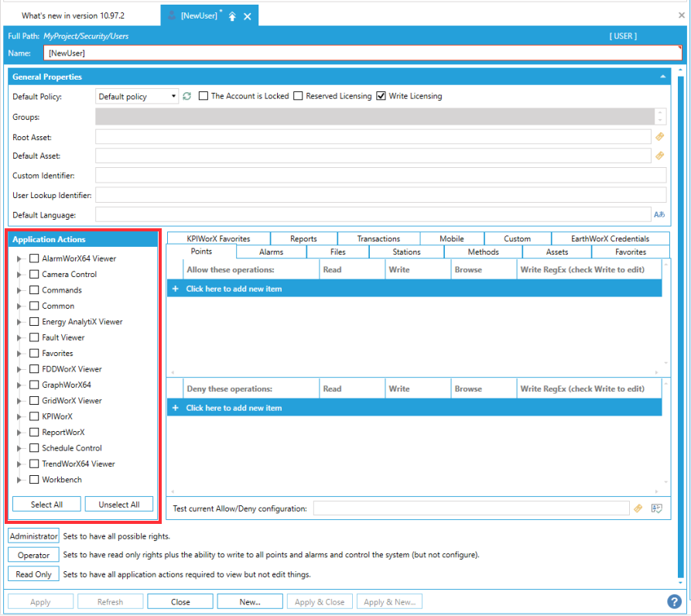This screenshot has height=616, width=691.
Task: Switch to the Alarms tab
Action: (x=271, y=252)
